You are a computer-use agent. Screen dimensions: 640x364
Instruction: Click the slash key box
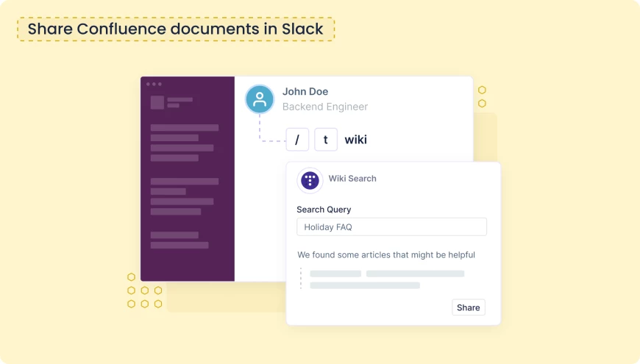pos(297,140)
